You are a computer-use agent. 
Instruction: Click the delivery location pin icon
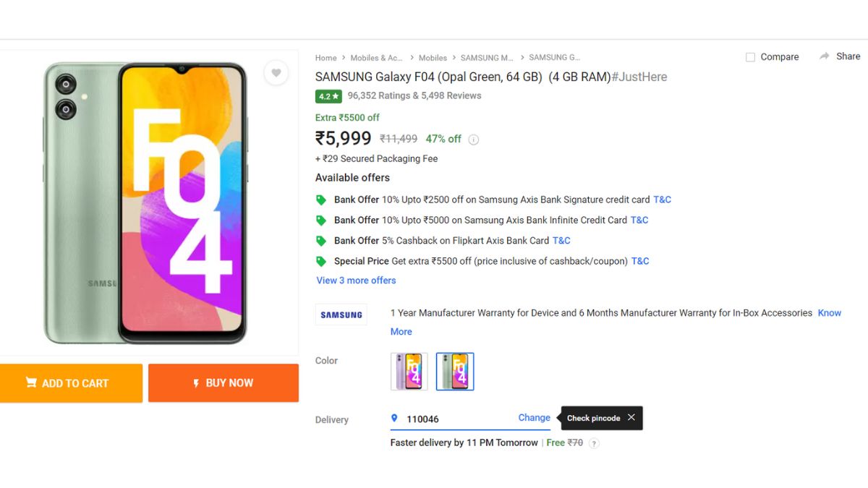pyautogui.click(x=394, y=418)
